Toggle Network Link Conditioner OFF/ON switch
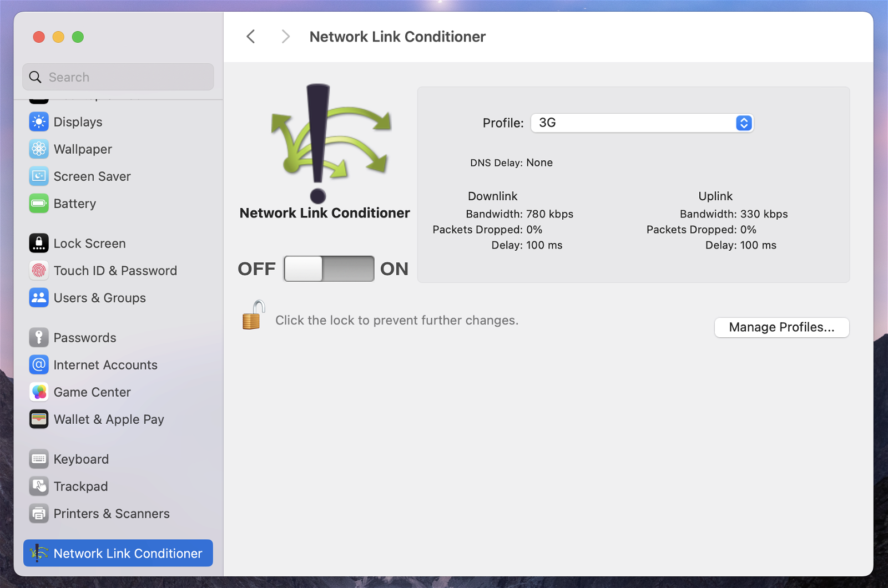The image size is (888, 588). [x=329, y=269]
